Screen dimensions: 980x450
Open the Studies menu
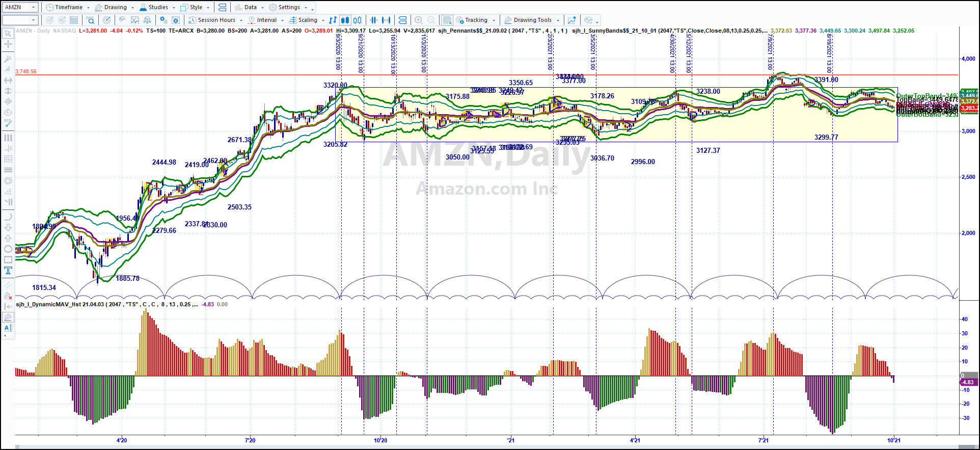(x=157, y=7)
